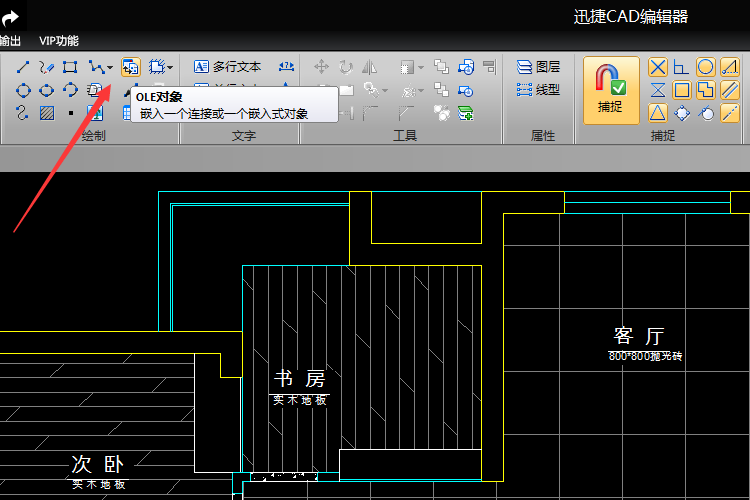Click the blue clock icon in second tools row
Viewport: 750px width, 500px height.
(465, 90)
